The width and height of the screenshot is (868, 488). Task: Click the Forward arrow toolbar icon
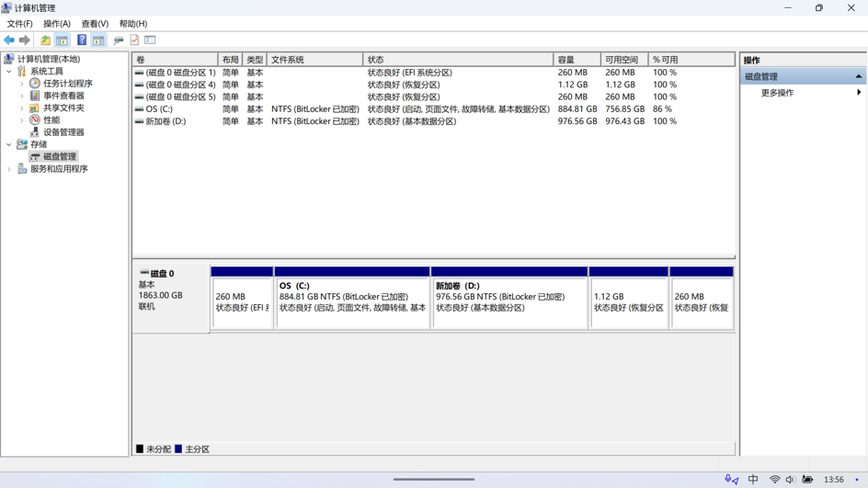coord(24,40)
